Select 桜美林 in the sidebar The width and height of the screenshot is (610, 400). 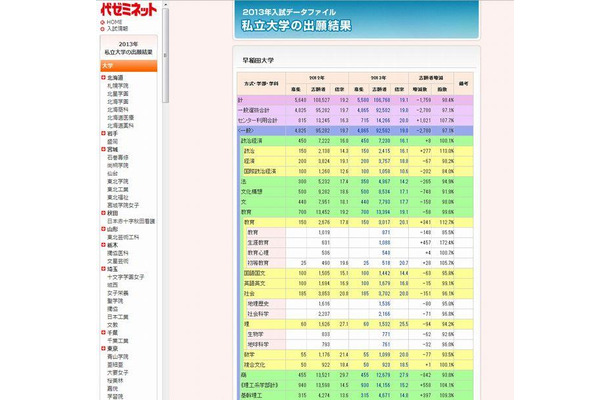(x=115, y=381)
